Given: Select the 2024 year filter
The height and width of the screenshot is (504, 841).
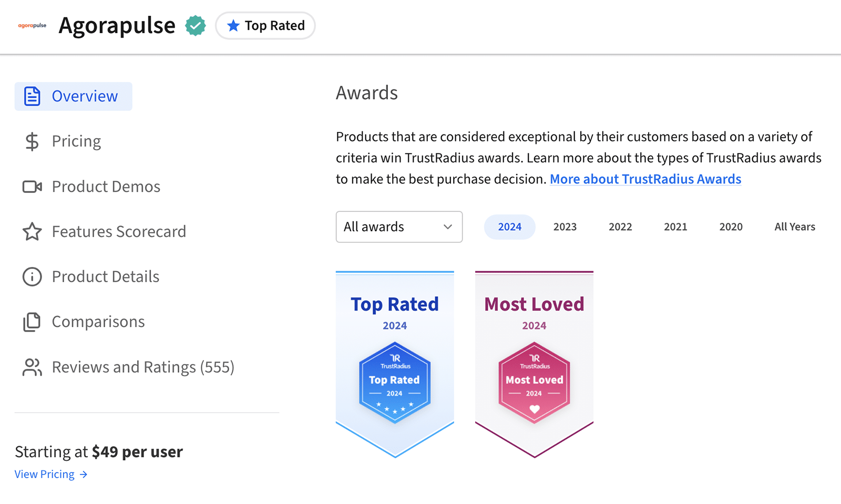Looking at the screenshot, I should 509,227.
